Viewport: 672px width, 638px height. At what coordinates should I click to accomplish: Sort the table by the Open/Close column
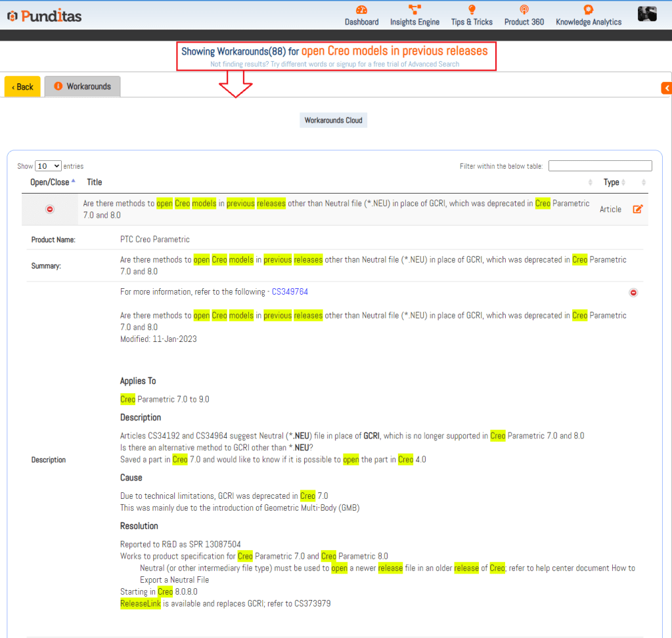pos(53,182)
